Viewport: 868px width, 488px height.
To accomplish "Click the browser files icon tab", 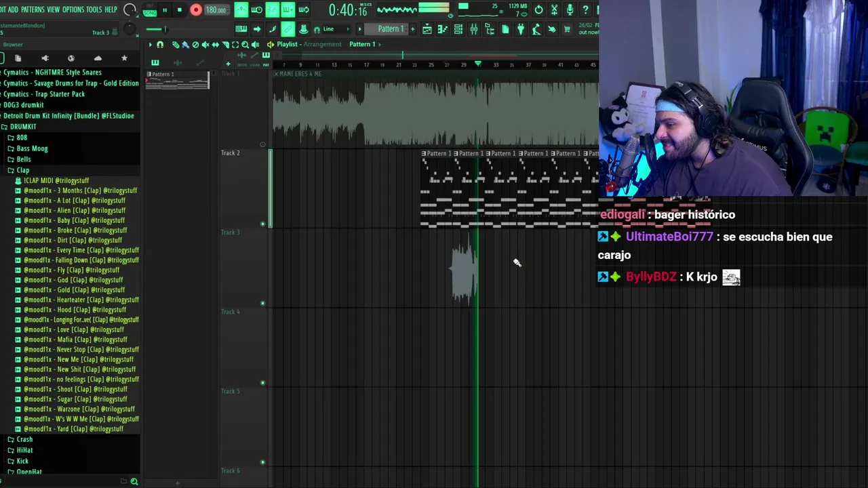I will 18,58.
